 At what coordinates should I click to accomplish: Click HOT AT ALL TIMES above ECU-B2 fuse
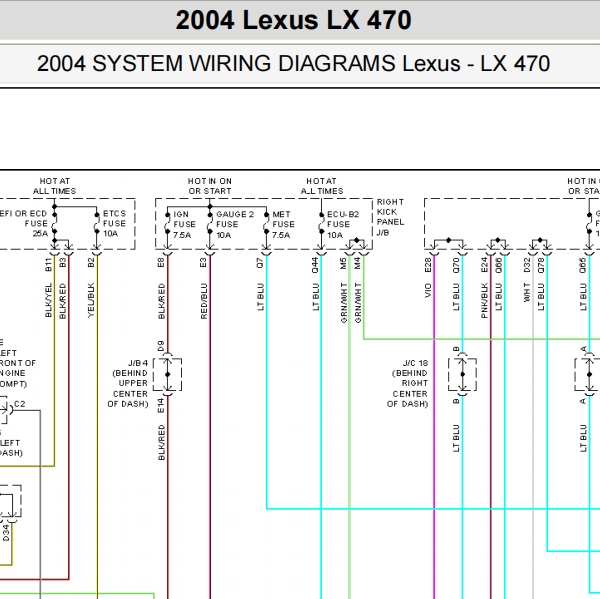tap(322, 186)
